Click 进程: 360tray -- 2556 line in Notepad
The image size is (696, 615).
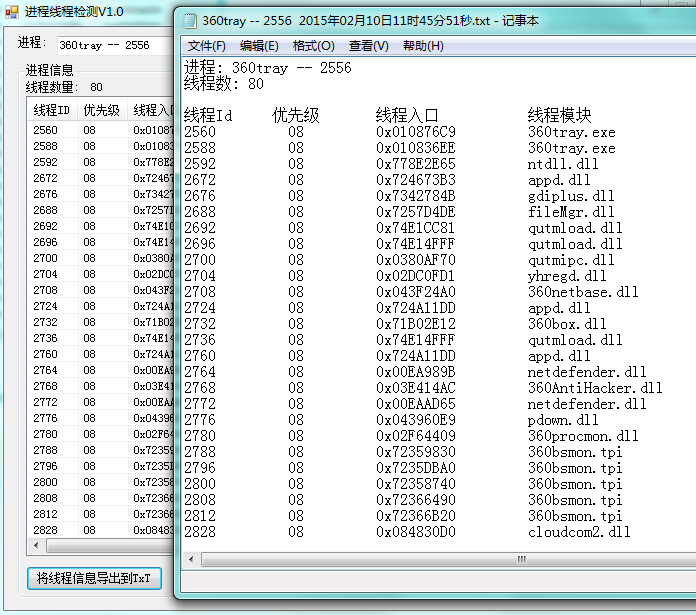pos(268,68)
